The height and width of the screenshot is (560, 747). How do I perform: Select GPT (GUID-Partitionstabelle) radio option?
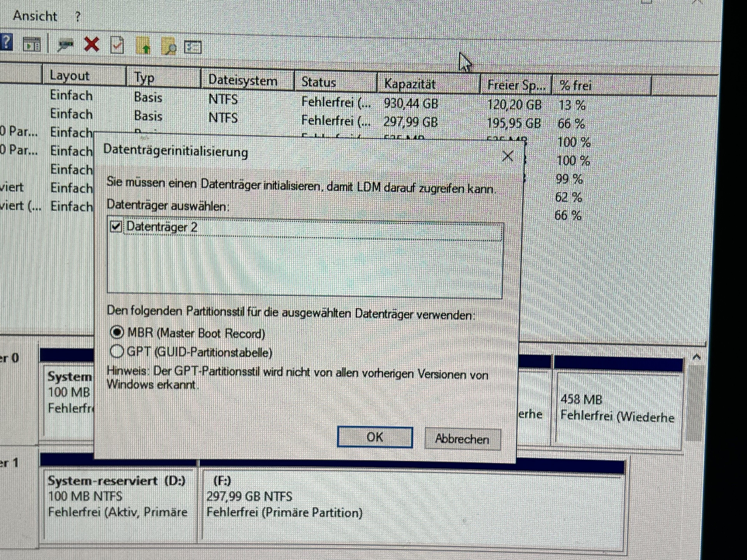point(117,351)
